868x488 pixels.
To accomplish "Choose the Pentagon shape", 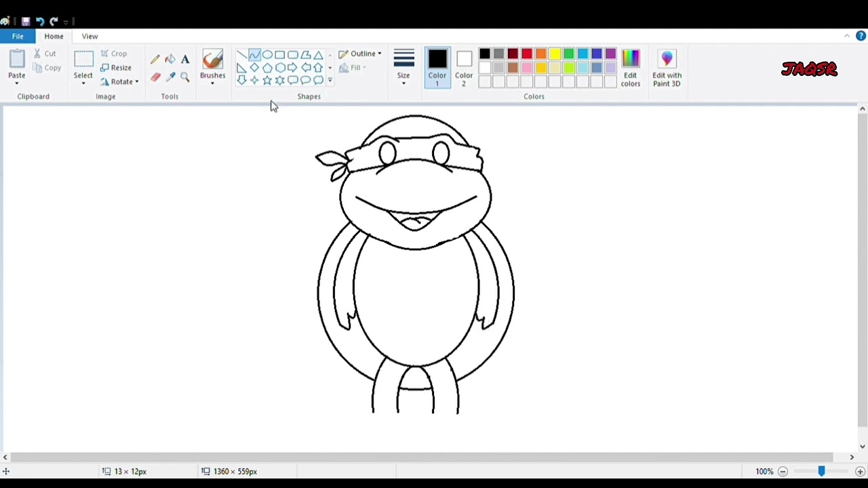I will tap(267, 68).
